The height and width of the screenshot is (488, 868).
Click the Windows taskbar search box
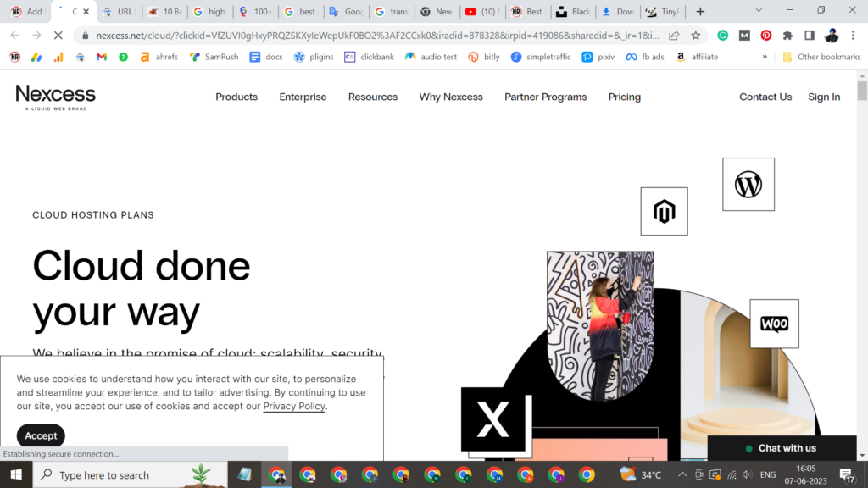click(x=119, y=475)
